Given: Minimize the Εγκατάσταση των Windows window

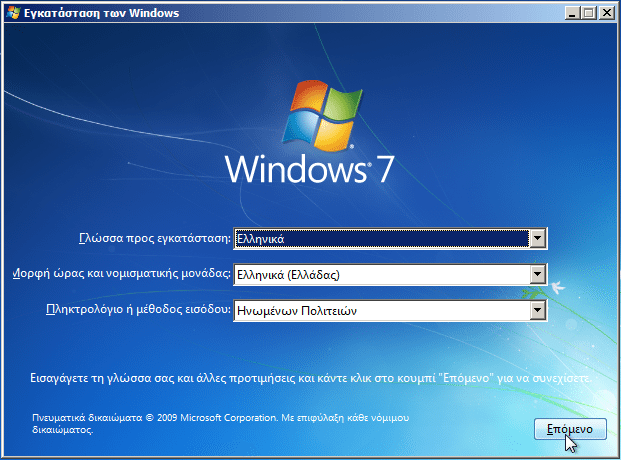Looking at the screenshot, I should point(571,13).
